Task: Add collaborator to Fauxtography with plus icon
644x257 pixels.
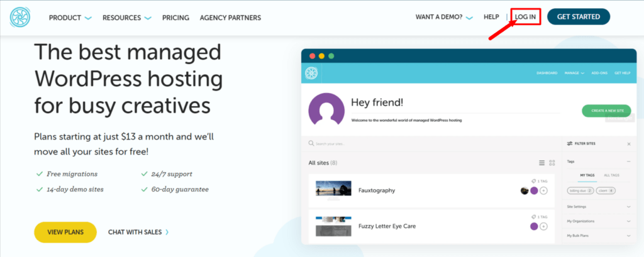Action: coord(543,190)
